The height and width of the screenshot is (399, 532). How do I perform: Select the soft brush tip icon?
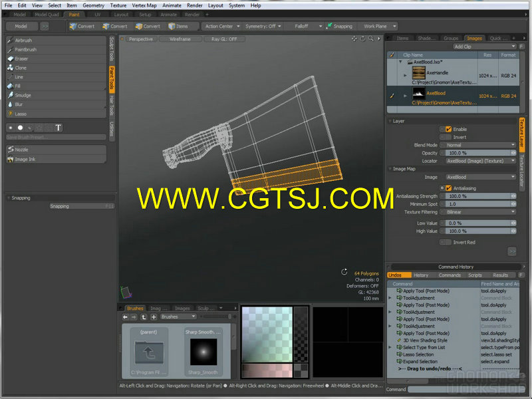coord(11,128)
